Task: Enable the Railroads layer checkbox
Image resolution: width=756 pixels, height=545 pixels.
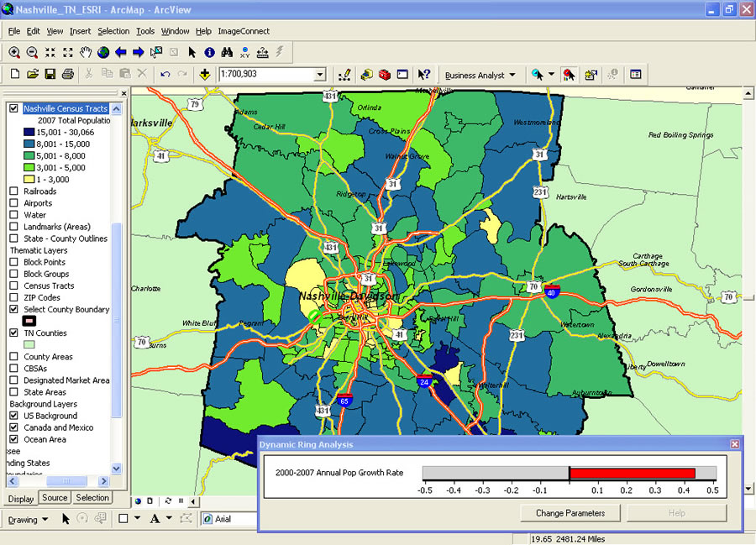Action: [14, 191]
